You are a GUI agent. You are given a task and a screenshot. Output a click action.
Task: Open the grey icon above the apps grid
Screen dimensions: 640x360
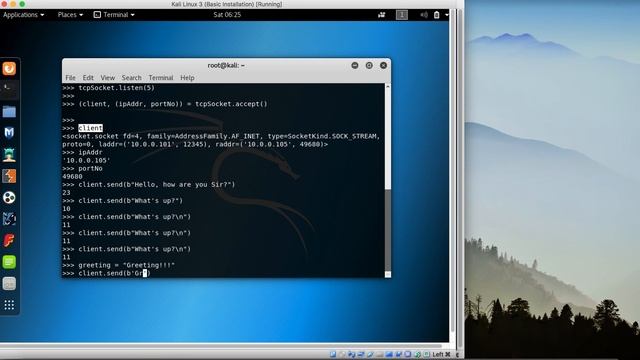[x=9, y=284]
